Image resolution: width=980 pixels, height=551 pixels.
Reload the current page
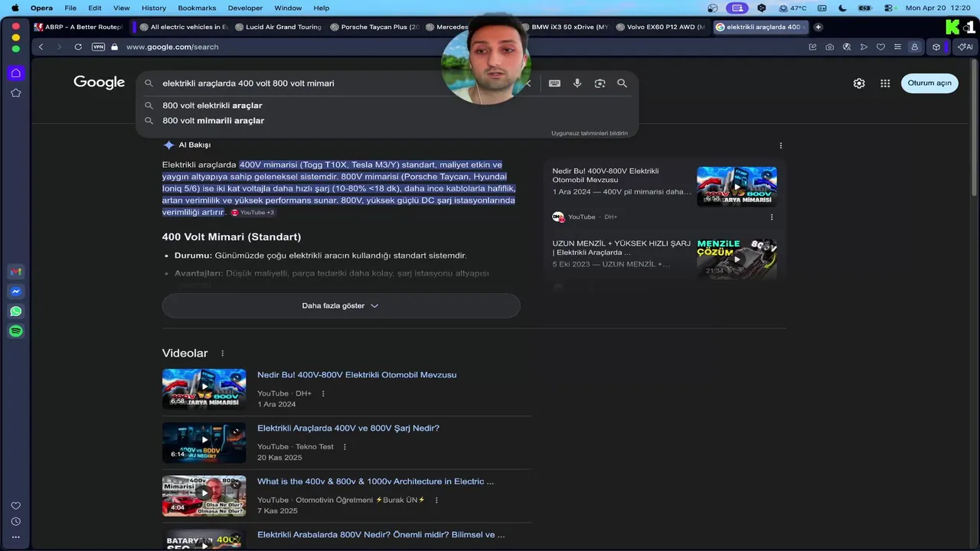pyautogui.click(x=78, y=47)
